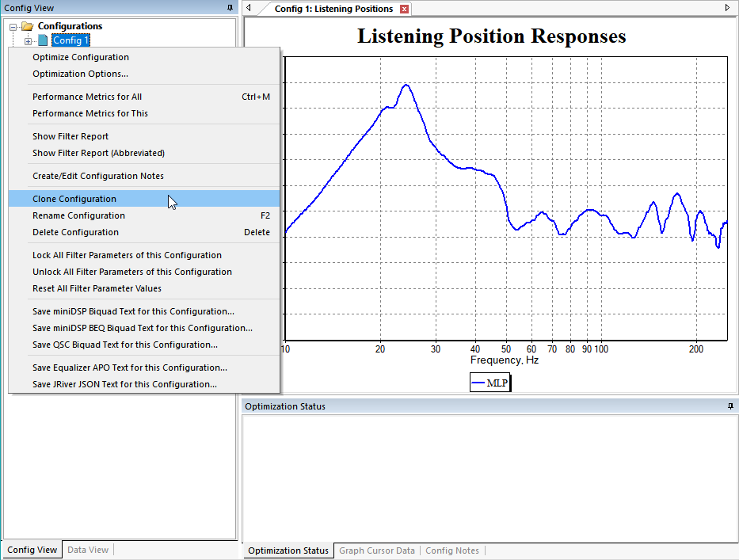Click the Config 1 document icon
Screen dimensions: 739x560
43,40
